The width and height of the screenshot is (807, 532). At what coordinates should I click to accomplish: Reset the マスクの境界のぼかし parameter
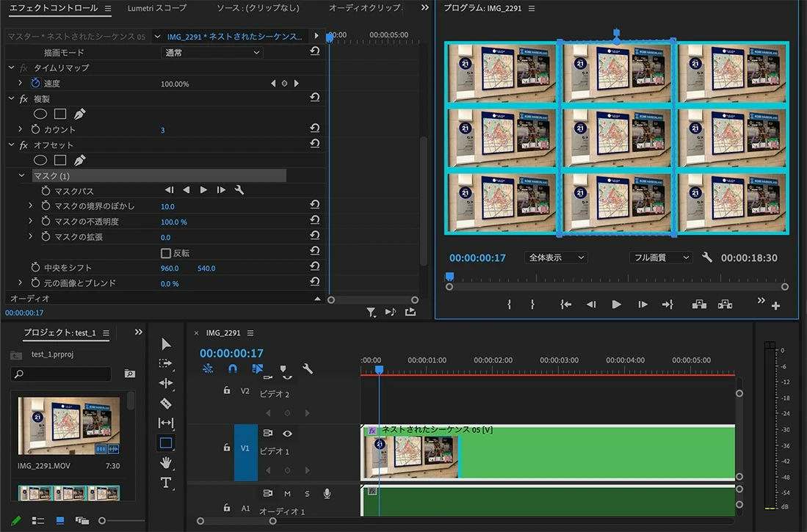[x=315, y=205]
